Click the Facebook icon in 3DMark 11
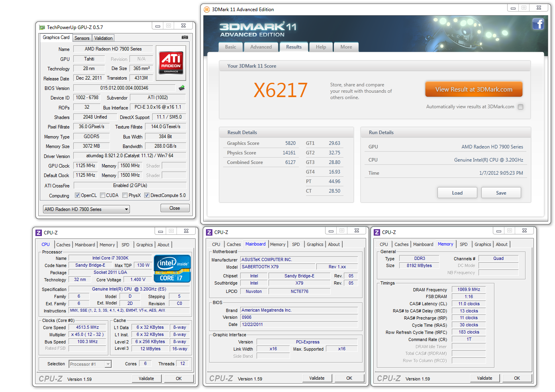Screen dimensions: 555x392 click(538, 24)
